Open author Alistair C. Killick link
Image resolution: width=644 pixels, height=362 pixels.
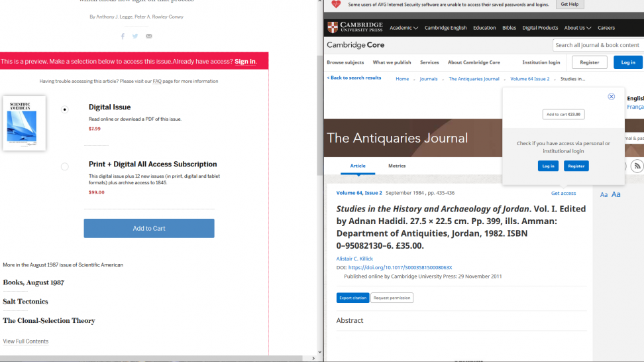(x=354, y=259)
